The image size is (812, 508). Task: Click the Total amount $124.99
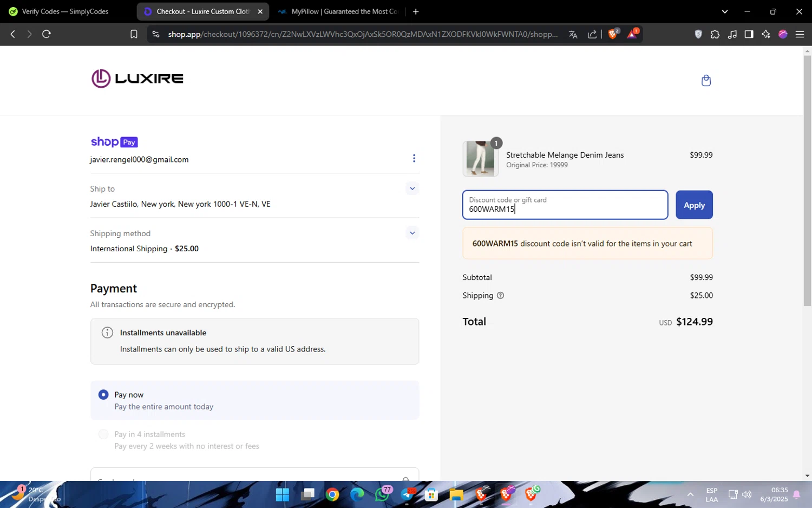coord(695,322)
